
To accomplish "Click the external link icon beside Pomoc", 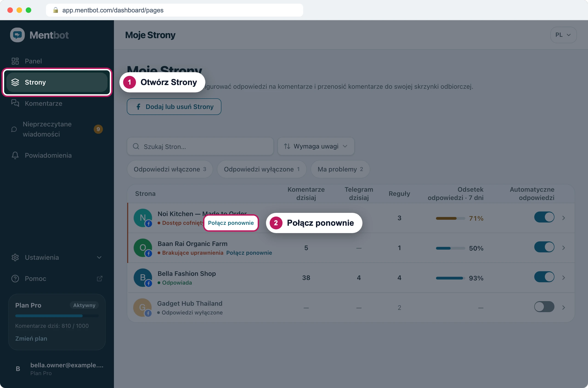I will (99, 279).
